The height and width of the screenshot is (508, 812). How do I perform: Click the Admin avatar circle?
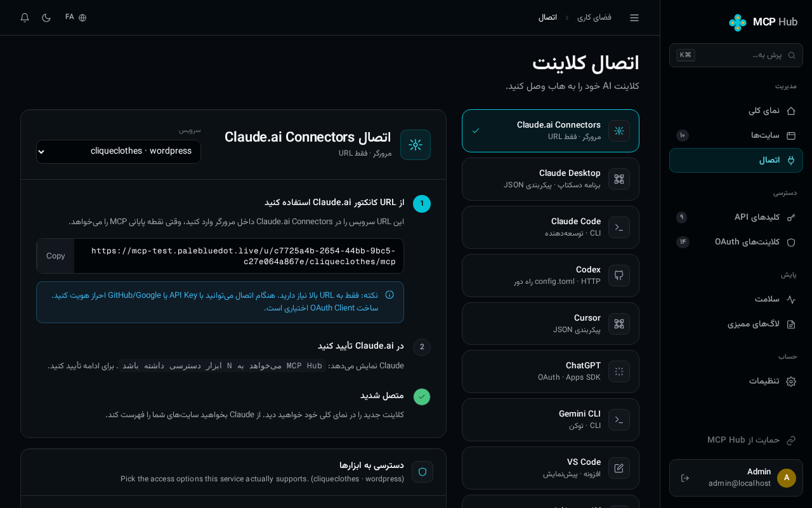pos(787,478)
